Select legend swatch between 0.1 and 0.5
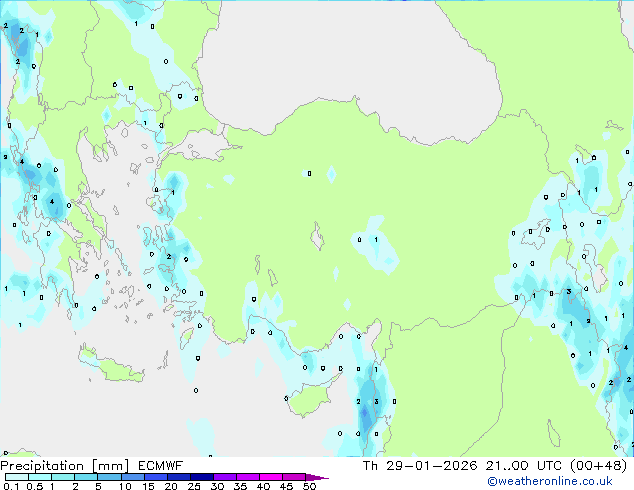The width and height of the screenshot is (634, 490). click(x=17, y=477)
